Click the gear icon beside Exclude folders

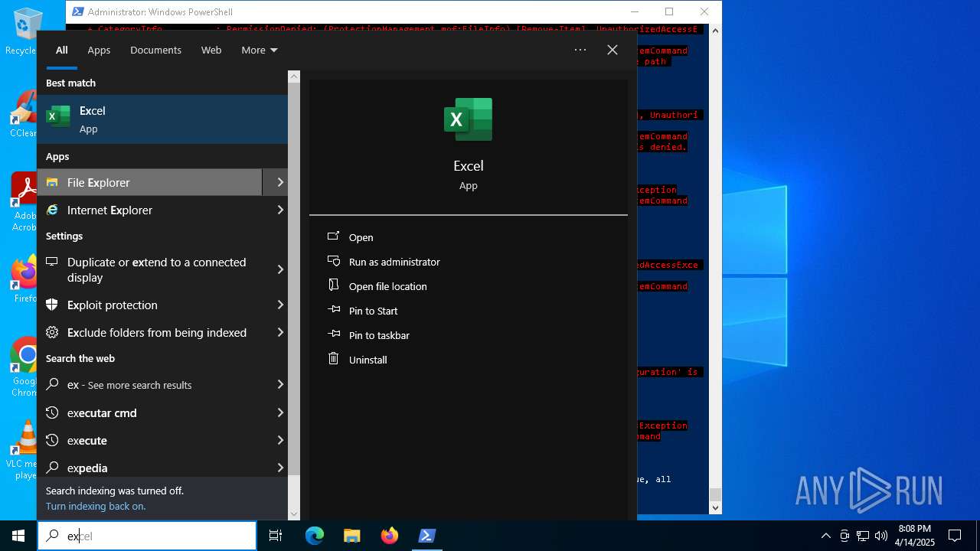[52, 332]
